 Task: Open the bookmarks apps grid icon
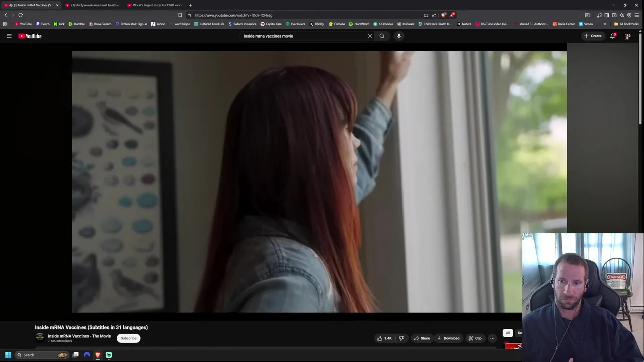point(5,24)
